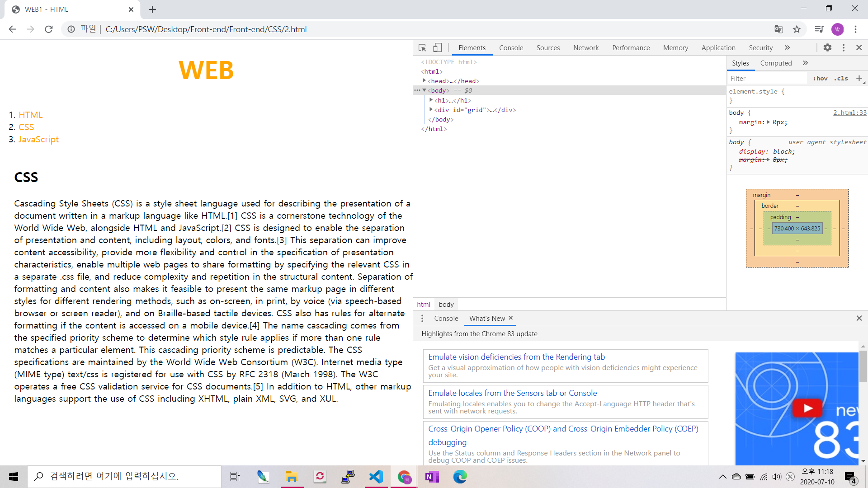868x488 pixels.
Task: Open DevTools three-dot customize menu
Action: (x=844, y=47)
